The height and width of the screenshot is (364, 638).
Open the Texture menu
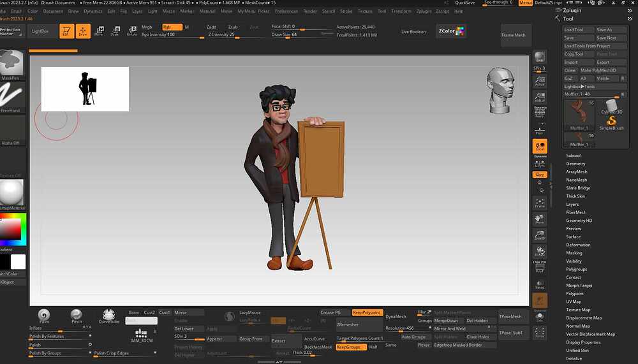(365, 11)
